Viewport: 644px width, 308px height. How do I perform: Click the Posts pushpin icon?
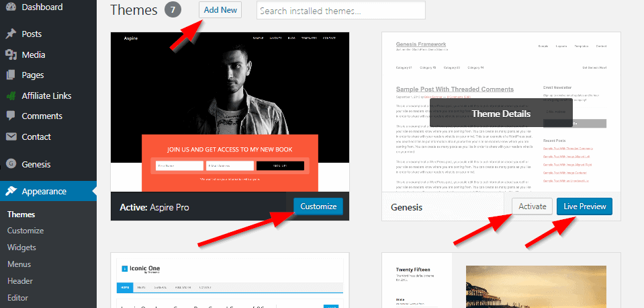11,34
